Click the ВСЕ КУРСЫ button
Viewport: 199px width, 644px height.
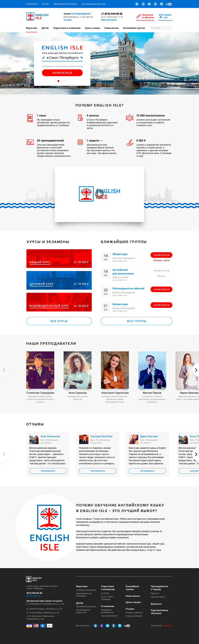click(59, 321)
